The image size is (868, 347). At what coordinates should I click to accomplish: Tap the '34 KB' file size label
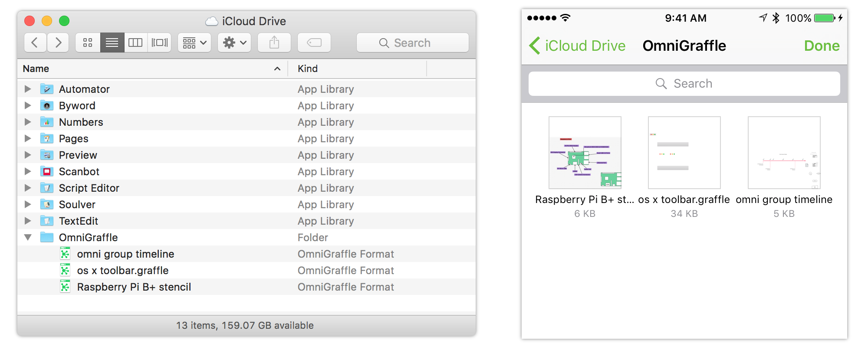(684, 213)
